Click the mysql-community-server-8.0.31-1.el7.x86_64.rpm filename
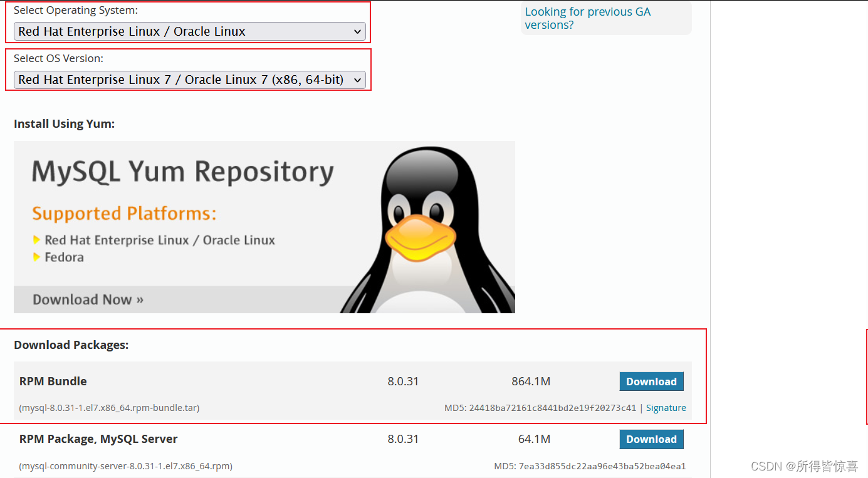The height and width of the screenshot is (478, 868). tap(126, 466)
